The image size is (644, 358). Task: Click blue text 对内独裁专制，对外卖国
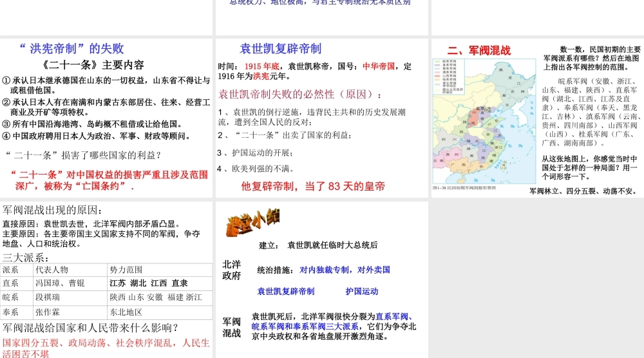point(345,270)
